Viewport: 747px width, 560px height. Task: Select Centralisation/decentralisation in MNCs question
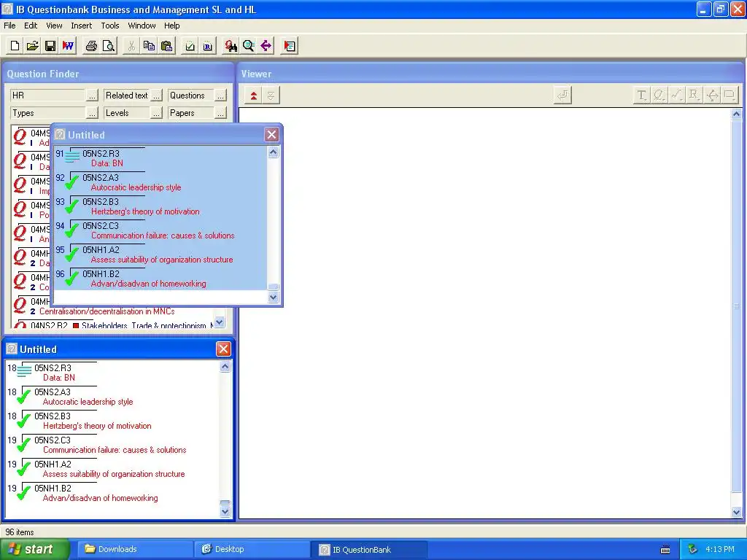pos(112,307)
